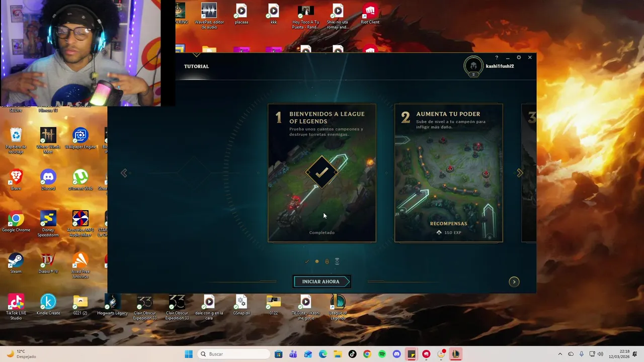
Task: Open Diablo IV desktop shortcut
Action: (x=48, y=263)
